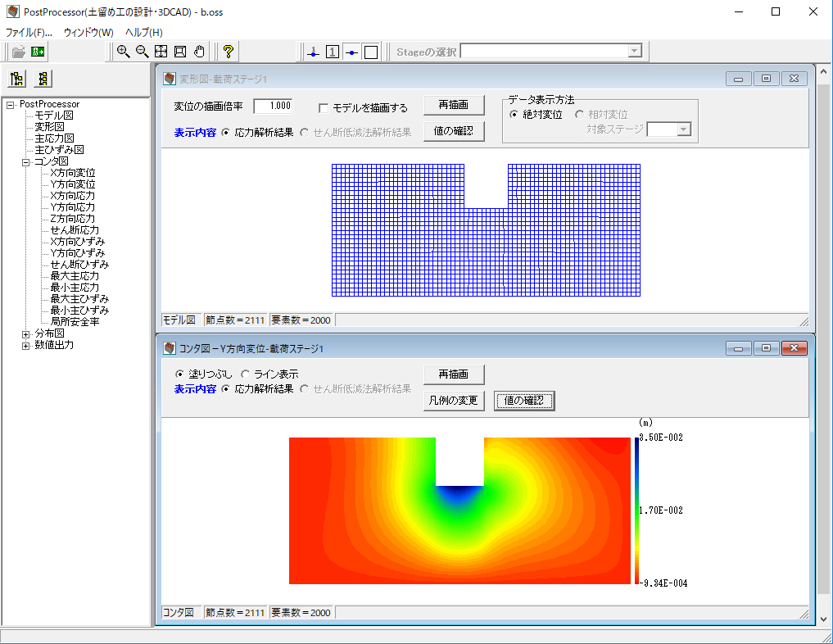Click 凡例の変更 button
This screenshot has height=644, width=833.
coord(454,401)
